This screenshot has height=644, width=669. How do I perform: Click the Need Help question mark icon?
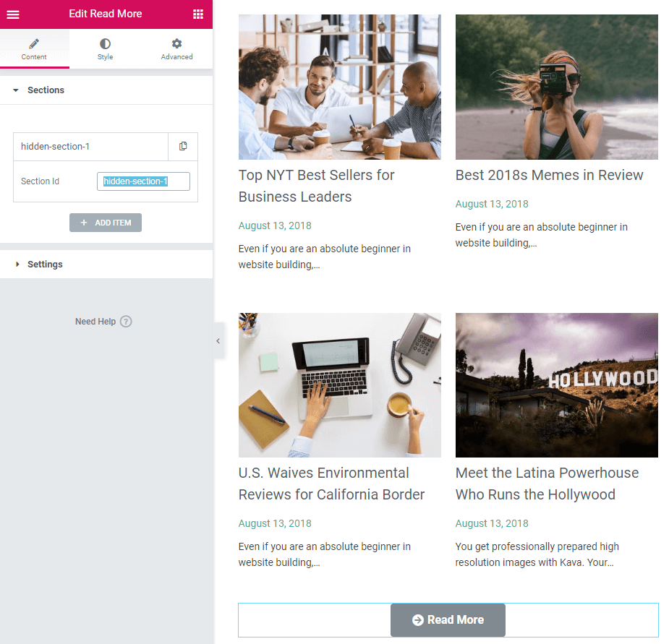(x=126, y=321)
